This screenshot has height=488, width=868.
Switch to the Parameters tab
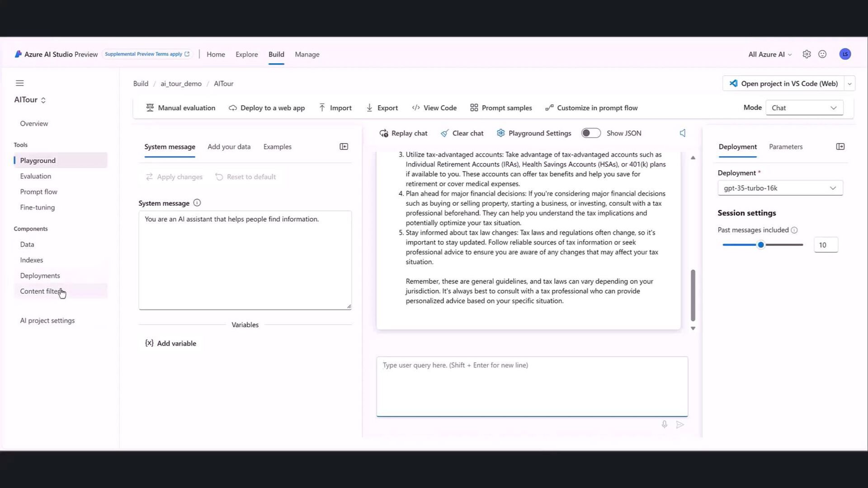pos(786,146)
